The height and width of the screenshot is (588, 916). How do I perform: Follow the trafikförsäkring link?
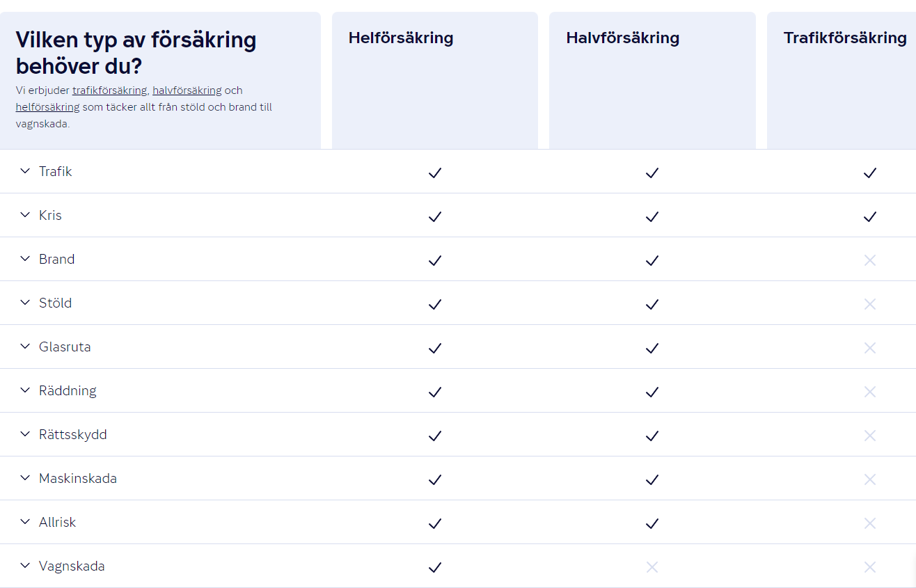coord(109,90)
